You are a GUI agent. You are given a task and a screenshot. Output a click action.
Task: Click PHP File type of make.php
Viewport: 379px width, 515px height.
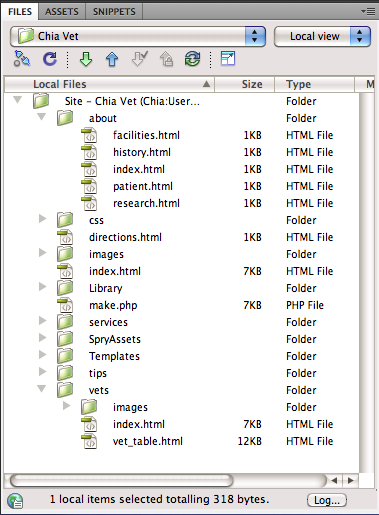point(305,305)
